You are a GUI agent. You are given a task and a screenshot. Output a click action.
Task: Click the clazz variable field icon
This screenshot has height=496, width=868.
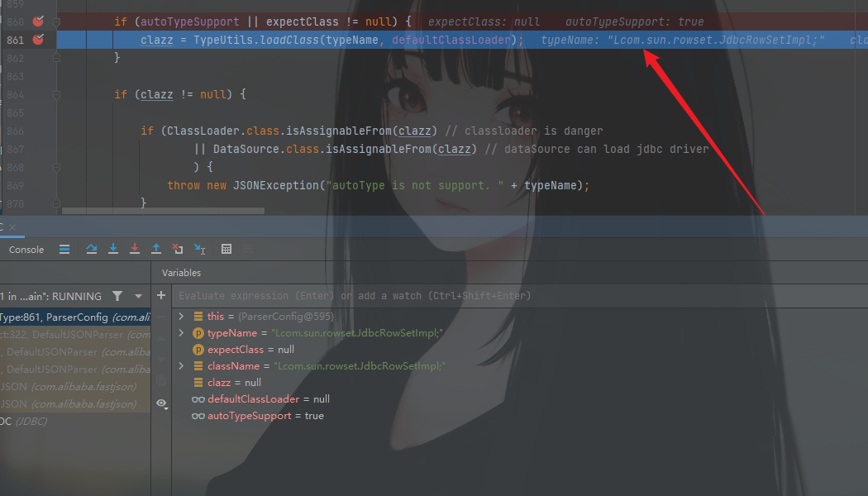coord(198,383)
